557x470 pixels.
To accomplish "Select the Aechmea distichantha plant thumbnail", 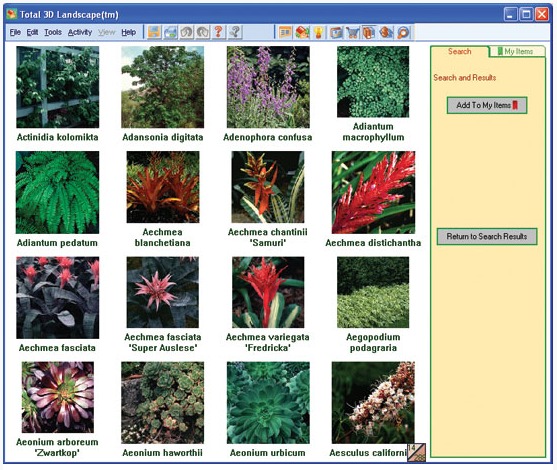I will [x=373, y=192].
